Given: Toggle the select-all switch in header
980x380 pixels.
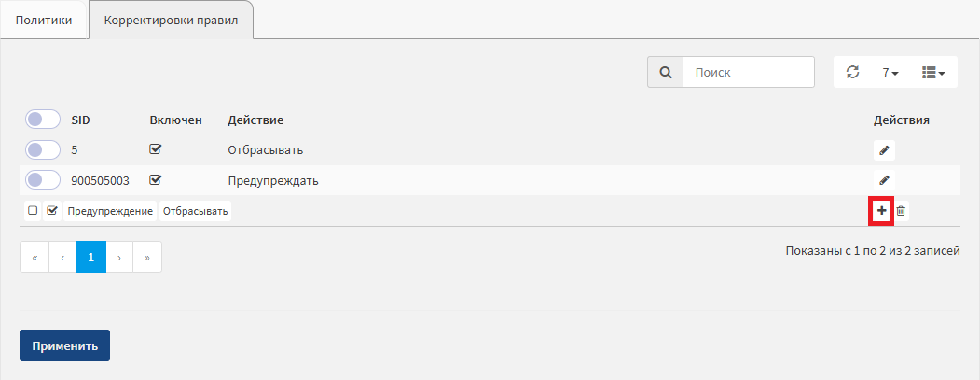Looking at the screenshot, I should (43, 120).
